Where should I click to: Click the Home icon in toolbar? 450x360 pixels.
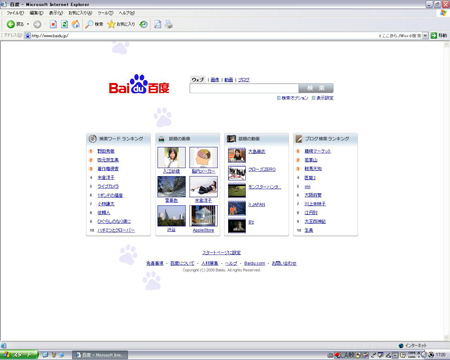click(76, 24)
